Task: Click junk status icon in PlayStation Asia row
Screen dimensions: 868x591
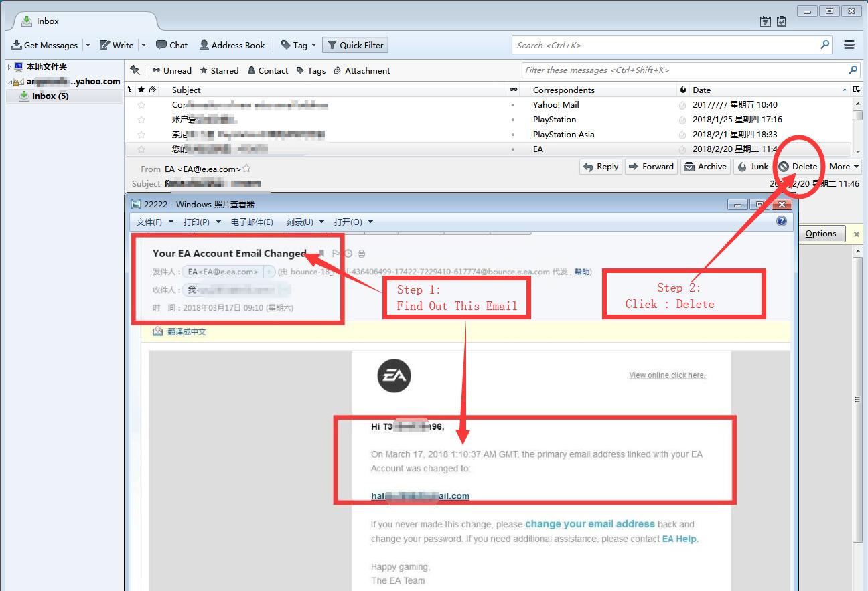Action: point(682,135)
